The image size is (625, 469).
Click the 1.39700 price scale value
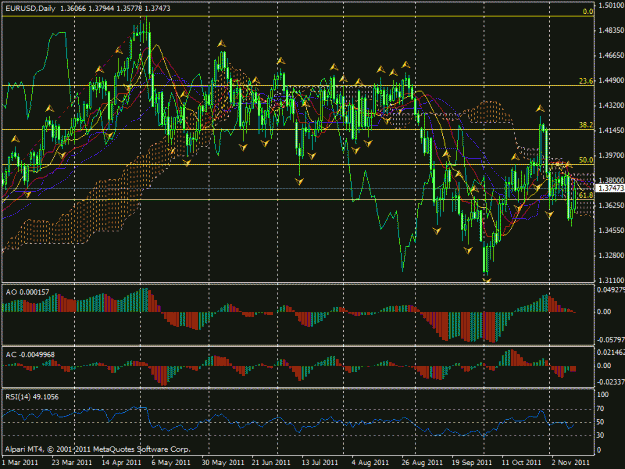(611, 155)
